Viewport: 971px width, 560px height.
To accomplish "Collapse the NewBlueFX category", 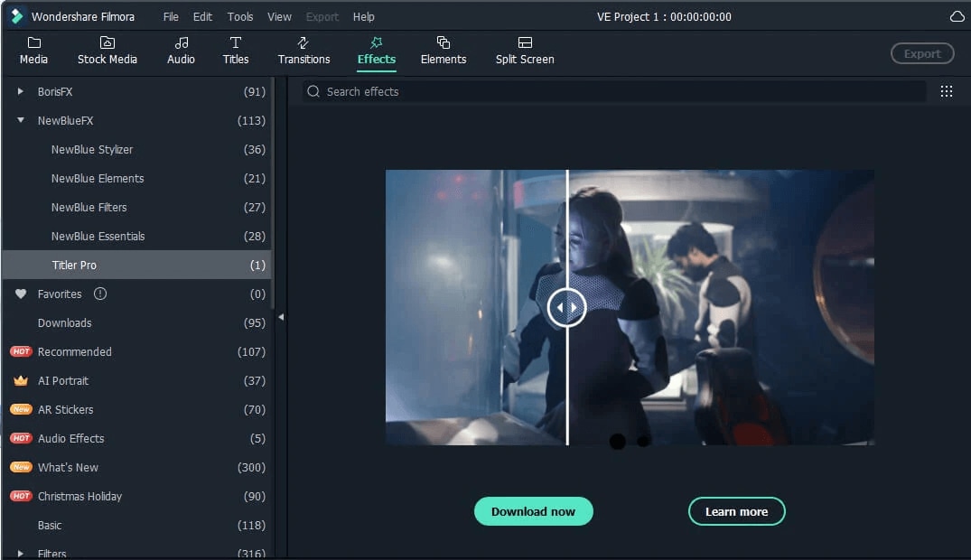I will pos(21,120).
